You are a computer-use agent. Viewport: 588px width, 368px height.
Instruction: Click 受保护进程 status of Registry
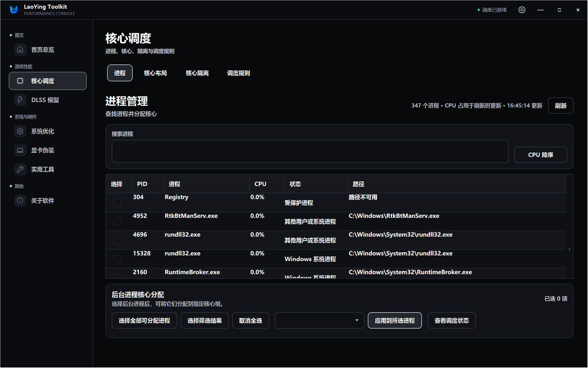point(299,203)
